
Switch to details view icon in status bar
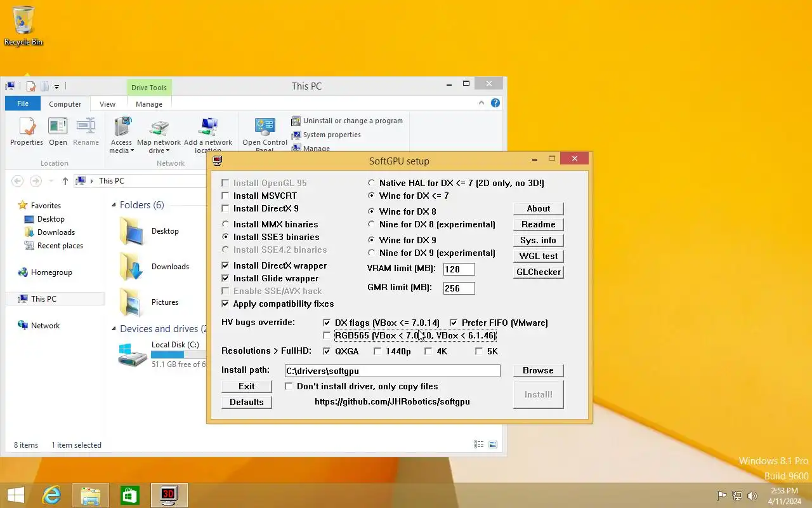479,444
